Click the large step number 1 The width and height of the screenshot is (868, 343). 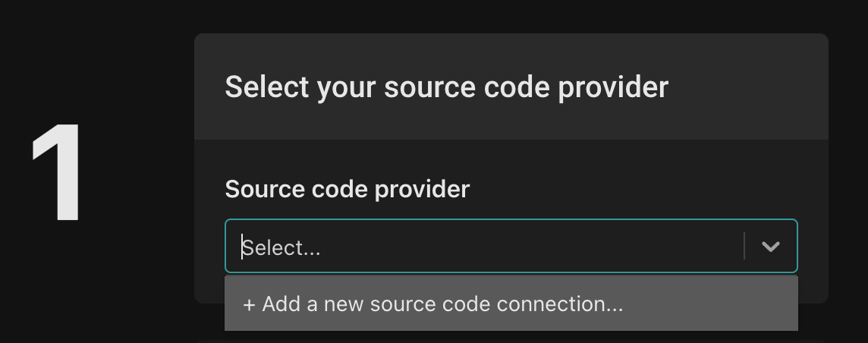click(58, 174)
